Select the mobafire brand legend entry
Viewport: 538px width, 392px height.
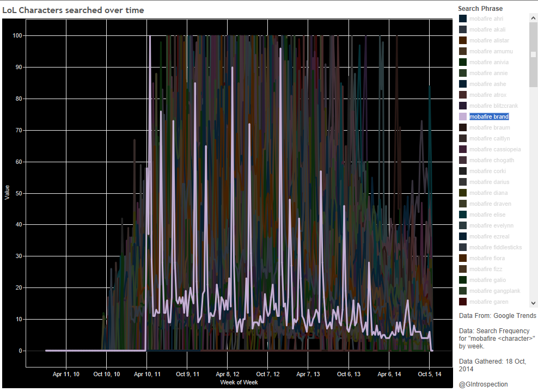(488, 117)
